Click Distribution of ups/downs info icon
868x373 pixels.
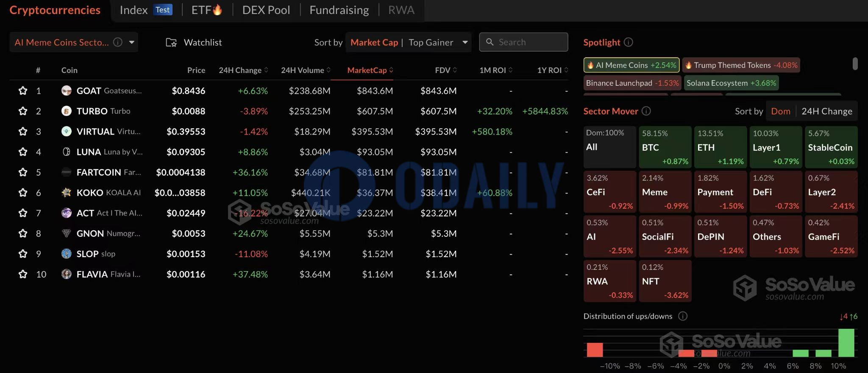(683, 316)
